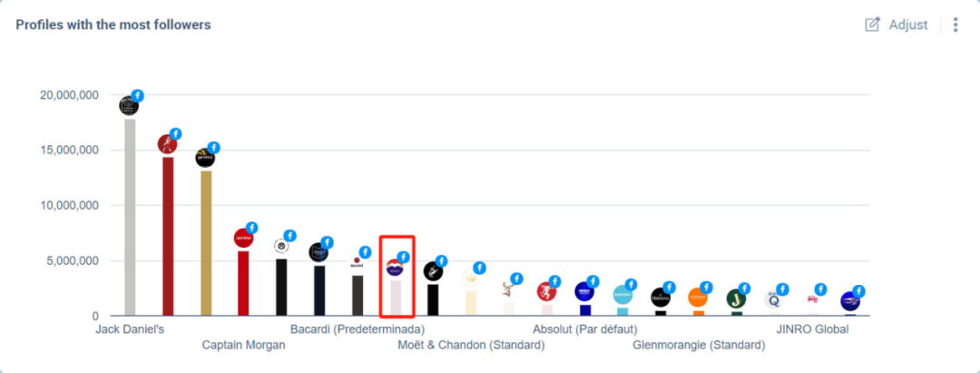Click the Facebook badge on the Jack Daniel's logo
The height and width of the screenshot is (373, 980).
138,95
